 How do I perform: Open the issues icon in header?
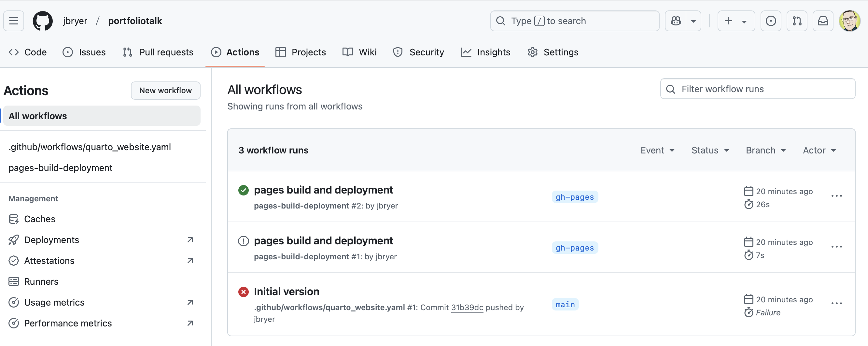(x=771, y=21)
